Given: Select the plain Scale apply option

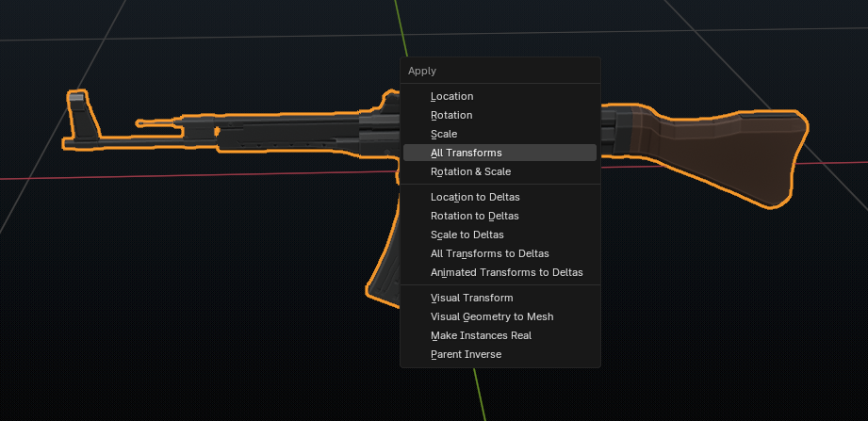Looking at the screenshot, I should coord(444,134).
